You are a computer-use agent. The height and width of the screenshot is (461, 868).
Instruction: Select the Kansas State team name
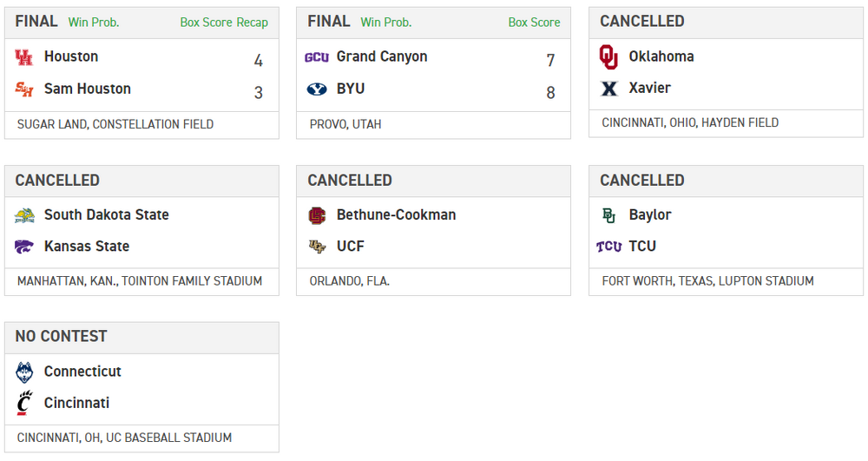tap(87, 247)
